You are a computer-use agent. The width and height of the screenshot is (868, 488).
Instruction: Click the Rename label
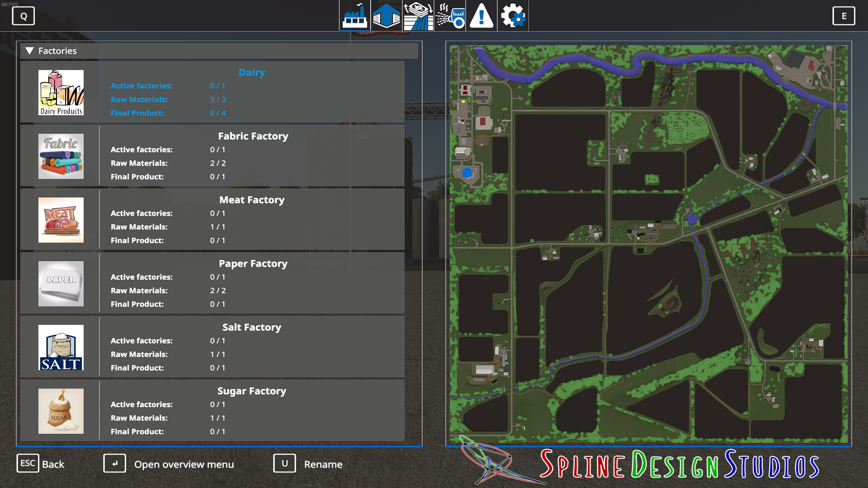[x=323, y=464]
